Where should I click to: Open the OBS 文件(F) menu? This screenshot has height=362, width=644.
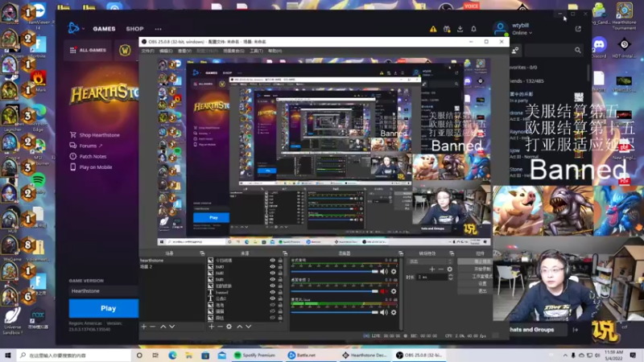(x=148, y=51)
